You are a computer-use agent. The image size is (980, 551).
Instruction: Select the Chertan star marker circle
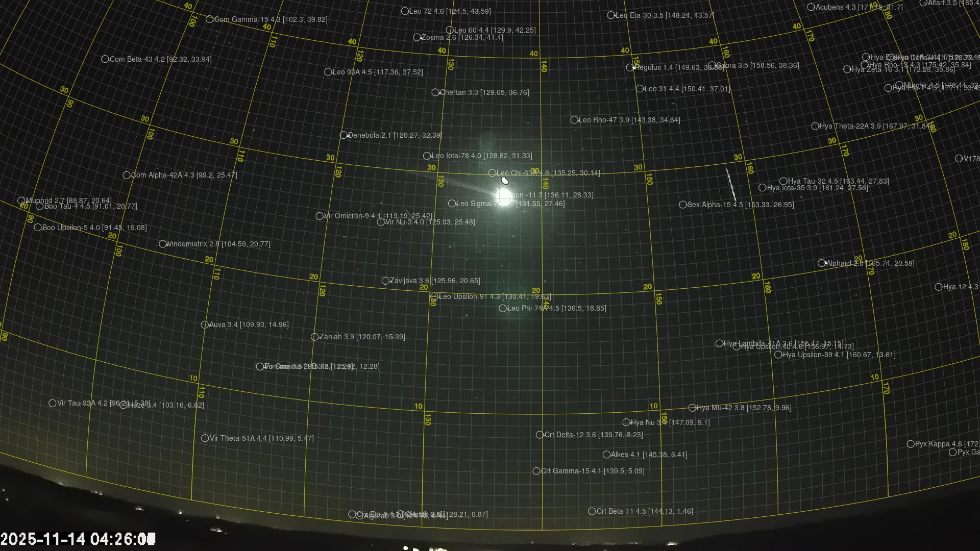tap(435, 92)
